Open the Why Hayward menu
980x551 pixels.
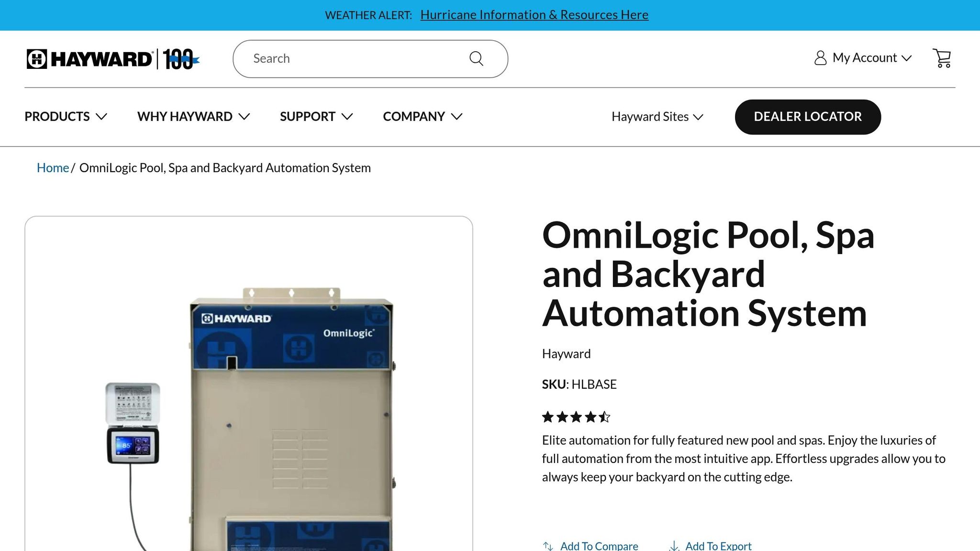[193, 116]
